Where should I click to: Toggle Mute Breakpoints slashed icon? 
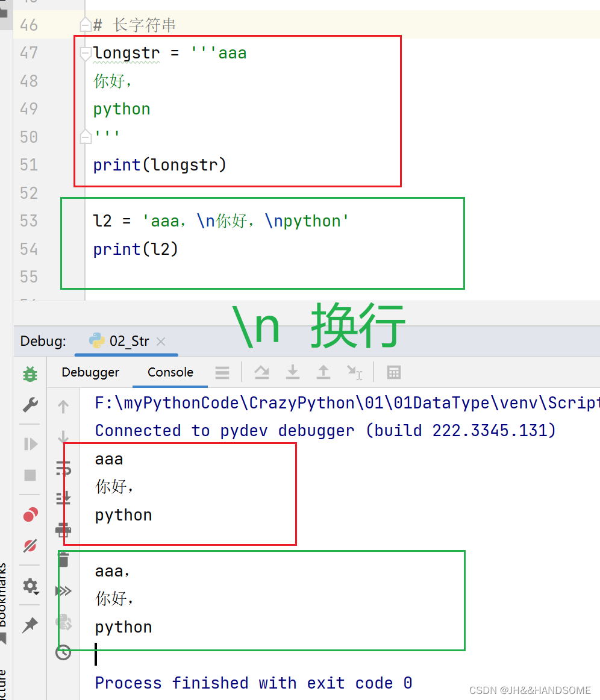point(30,546)
